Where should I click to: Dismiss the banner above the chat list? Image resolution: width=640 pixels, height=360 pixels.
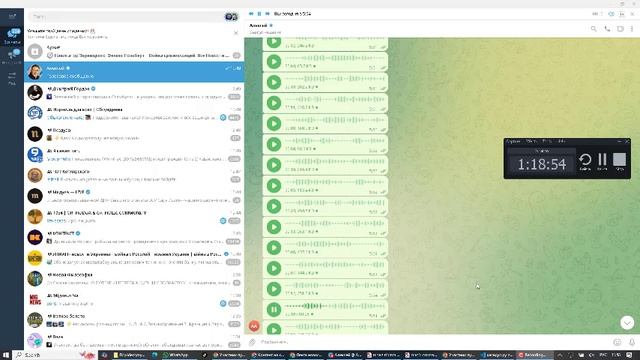(x=236, y=33)
